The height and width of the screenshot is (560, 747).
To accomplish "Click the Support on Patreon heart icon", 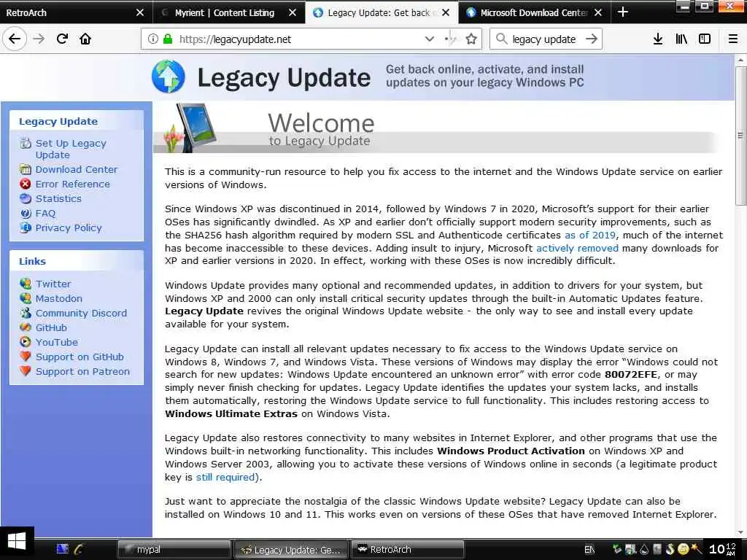I will (x=26, y=371).
